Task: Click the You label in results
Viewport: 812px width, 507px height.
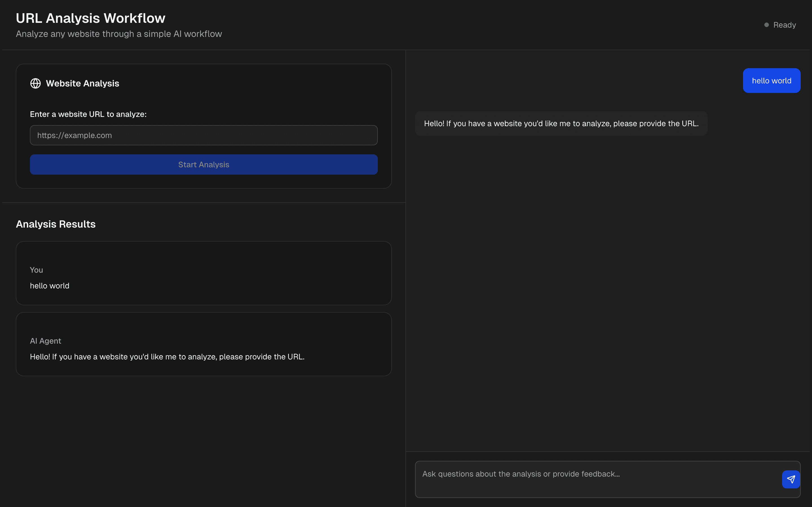Action: pyautogui.click(x=36, y=270)
